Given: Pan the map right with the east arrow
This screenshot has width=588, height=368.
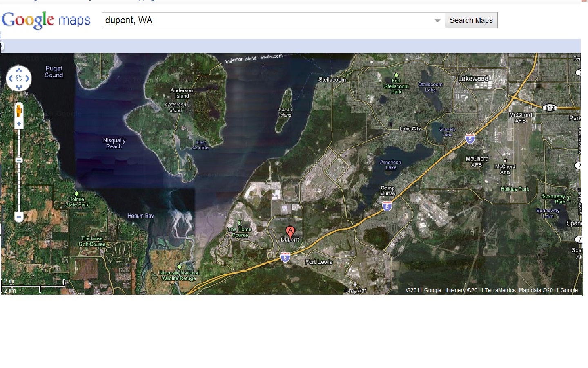Looking at the screenshot, I should point(27,78).
